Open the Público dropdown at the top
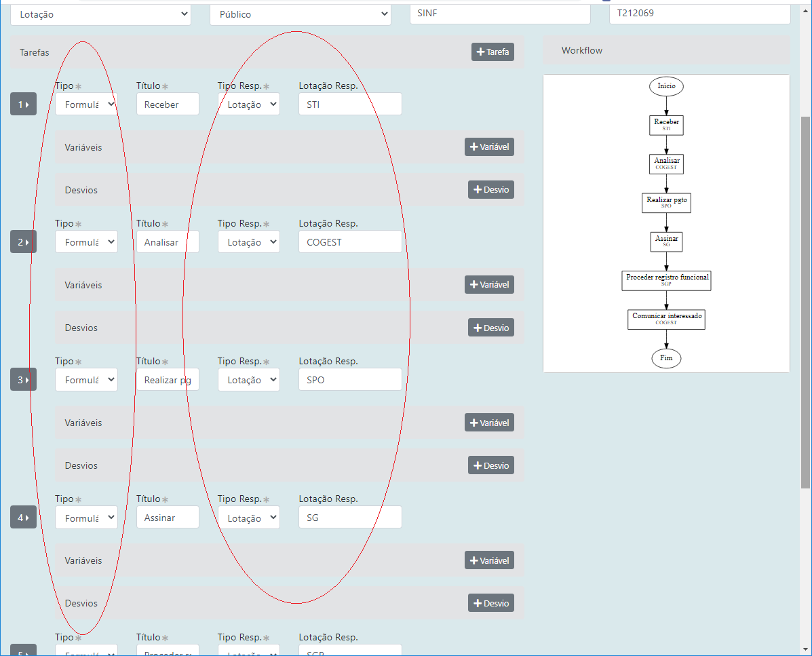 [x=300, y=14]
